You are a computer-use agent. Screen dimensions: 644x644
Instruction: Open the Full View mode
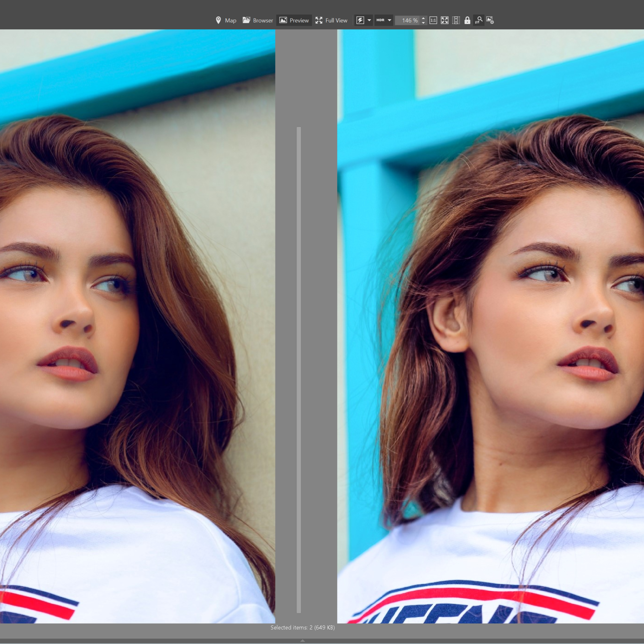pyautogui.click(x=331, y=20)
